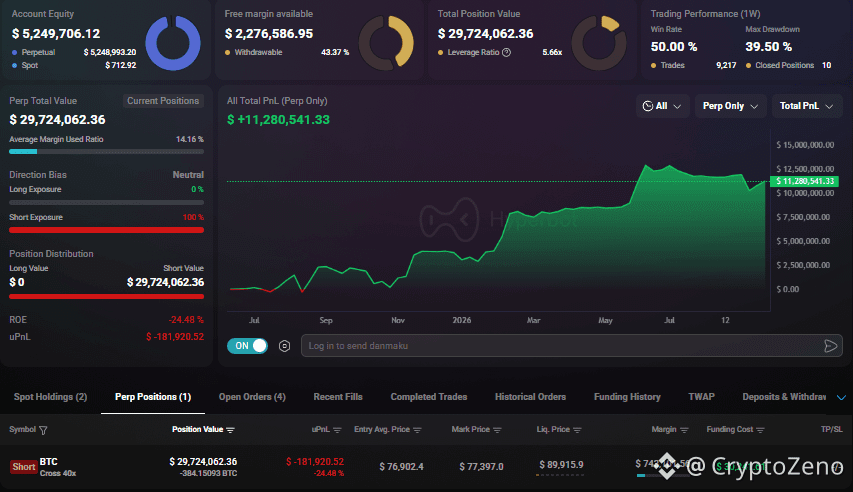Sort by Position Value column icon

tap(230, 430)
